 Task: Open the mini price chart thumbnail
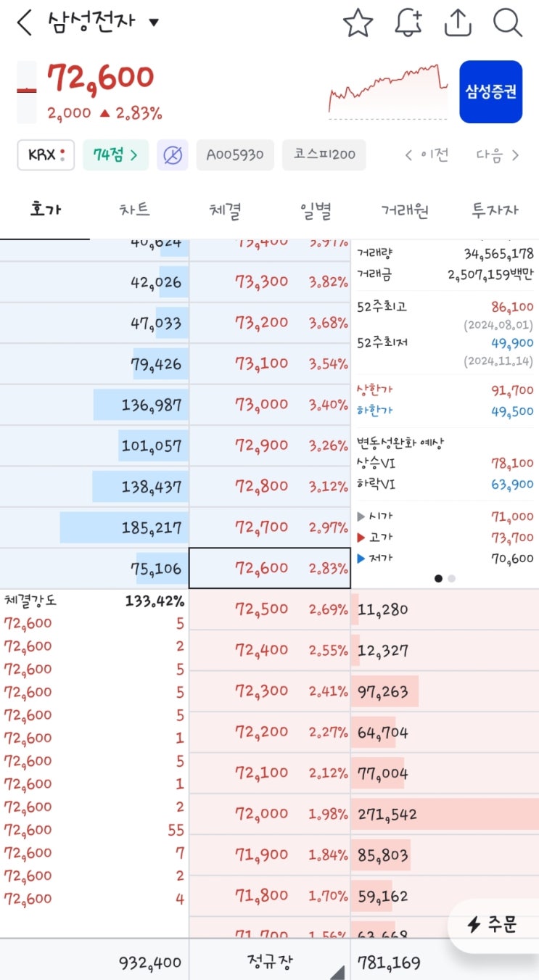(x=387, y=91)
